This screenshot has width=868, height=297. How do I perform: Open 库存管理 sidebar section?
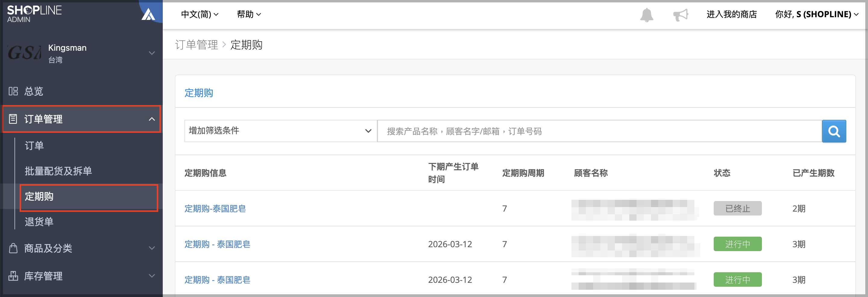click(43, 276)
